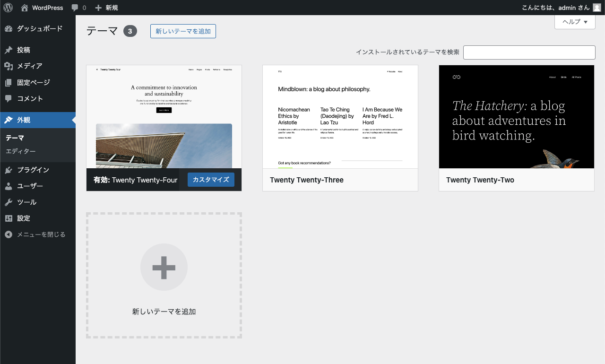Click the 設定 sliders icon
The width and height of the screenshot is (605, 364).
tap(9, 218)
